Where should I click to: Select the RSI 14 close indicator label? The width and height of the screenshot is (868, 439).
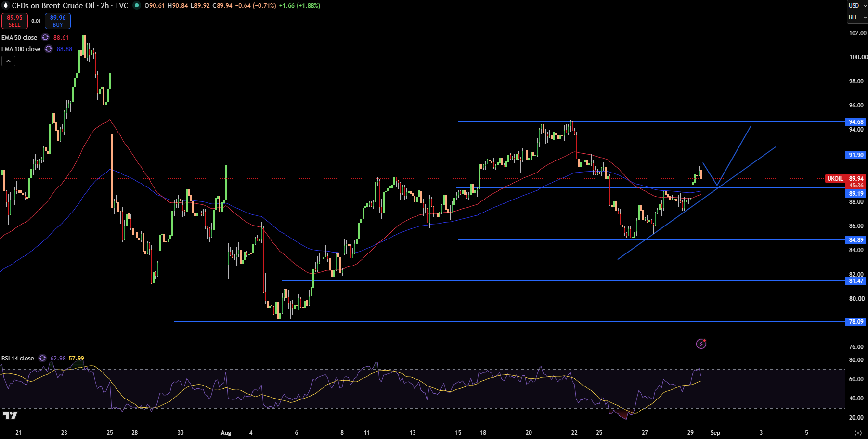click(x=18, y=358)
